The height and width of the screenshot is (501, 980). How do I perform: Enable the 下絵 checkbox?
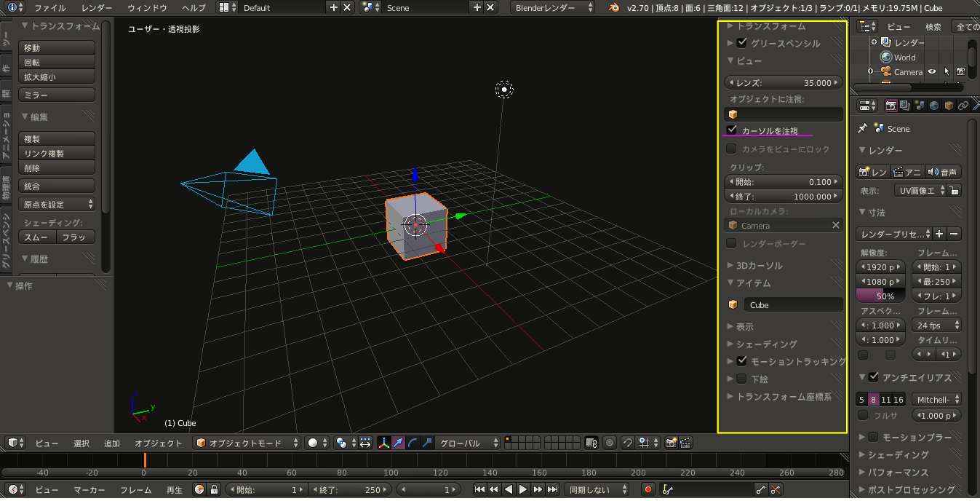[742, 379]
